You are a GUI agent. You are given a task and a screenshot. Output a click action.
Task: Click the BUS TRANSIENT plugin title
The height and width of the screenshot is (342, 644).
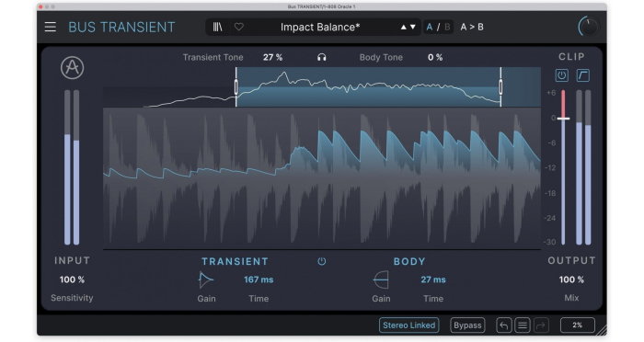(x=121, y=27)
